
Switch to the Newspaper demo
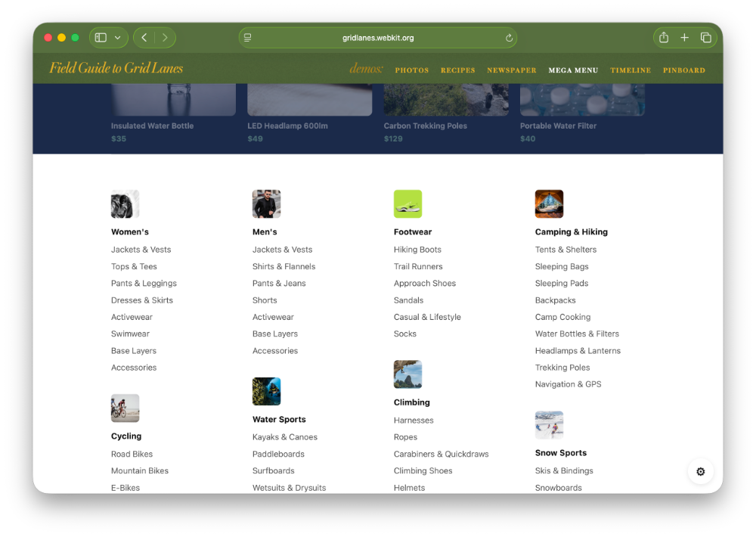[x=512, y=70]
